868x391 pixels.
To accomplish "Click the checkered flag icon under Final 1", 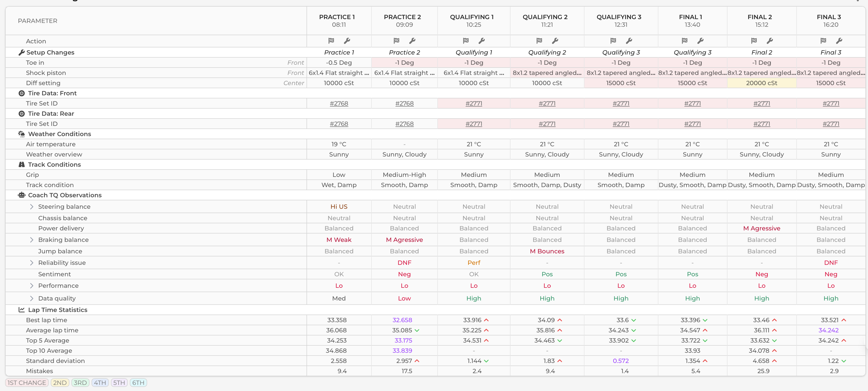I will [x=684, y=41].
